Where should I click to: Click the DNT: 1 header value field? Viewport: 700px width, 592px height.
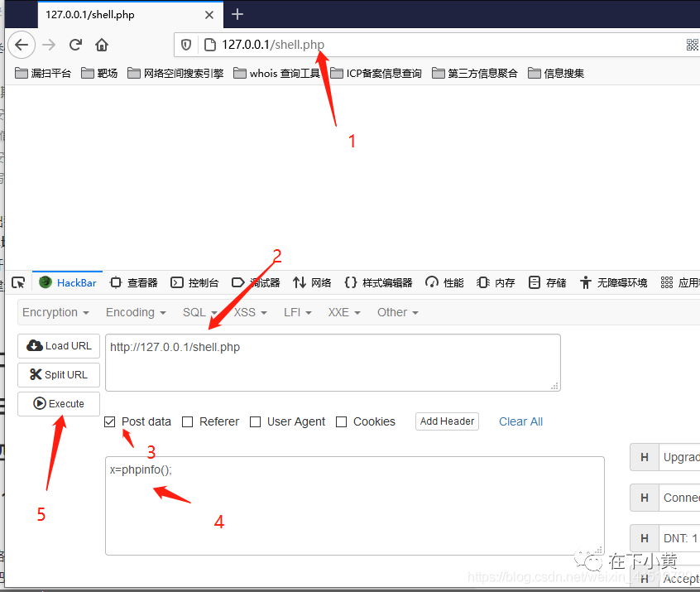[x=679, y=538]
